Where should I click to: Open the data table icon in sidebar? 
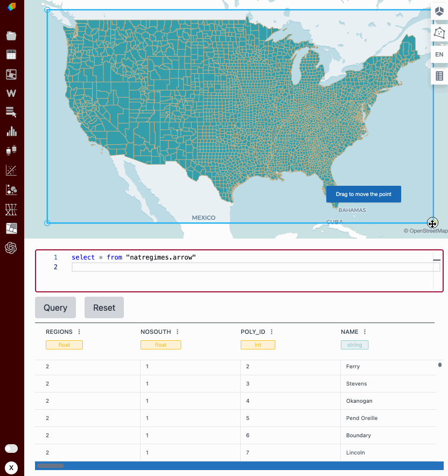pyautogui.click(x=11, y=54)
